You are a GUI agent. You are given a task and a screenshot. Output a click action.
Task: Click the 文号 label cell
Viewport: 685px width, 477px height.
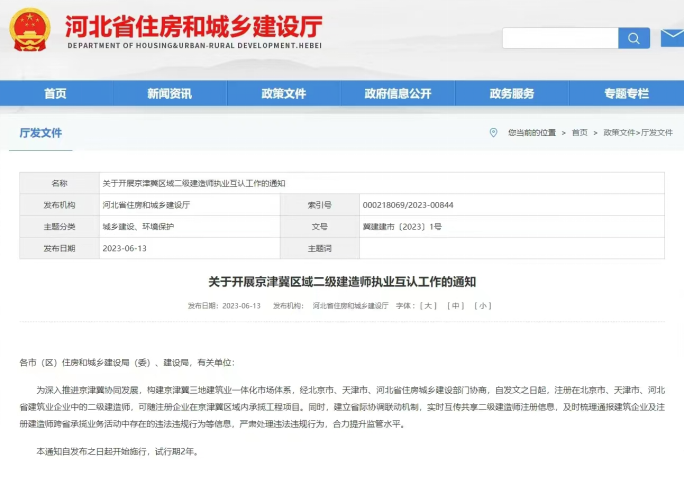pyautogui.click(x=320, y=227)
